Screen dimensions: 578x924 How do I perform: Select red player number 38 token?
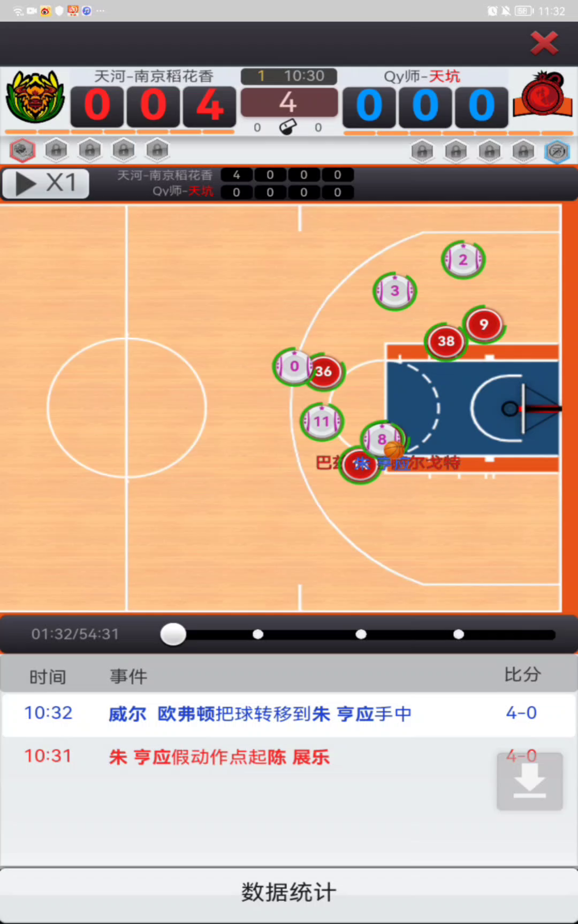(446, 341)
